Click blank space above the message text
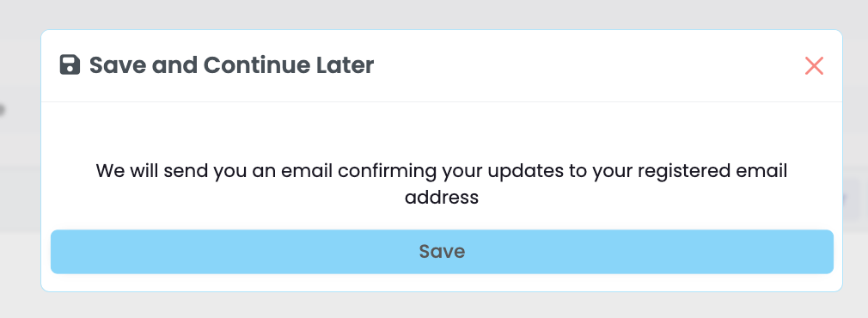This screenshot has height=318, width=868. coord(442,130)
